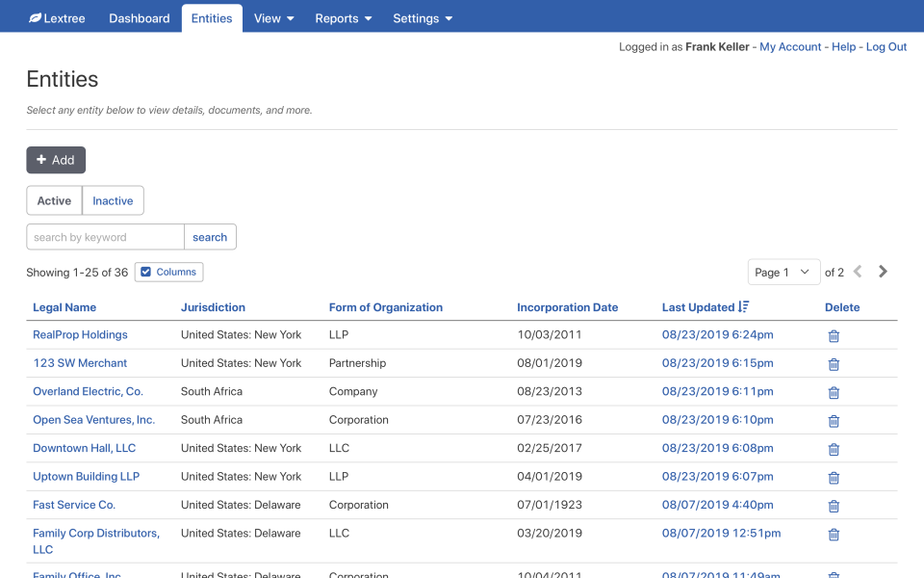Go to the next page with the right arrow
924x578 pixels.
pos(883,272)
